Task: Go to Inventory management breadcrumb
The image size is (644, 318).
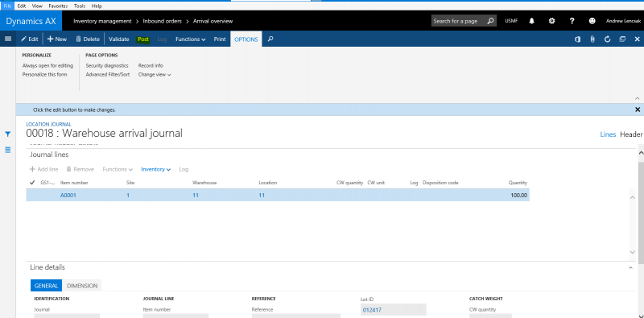Action: (x=102, y=21)
